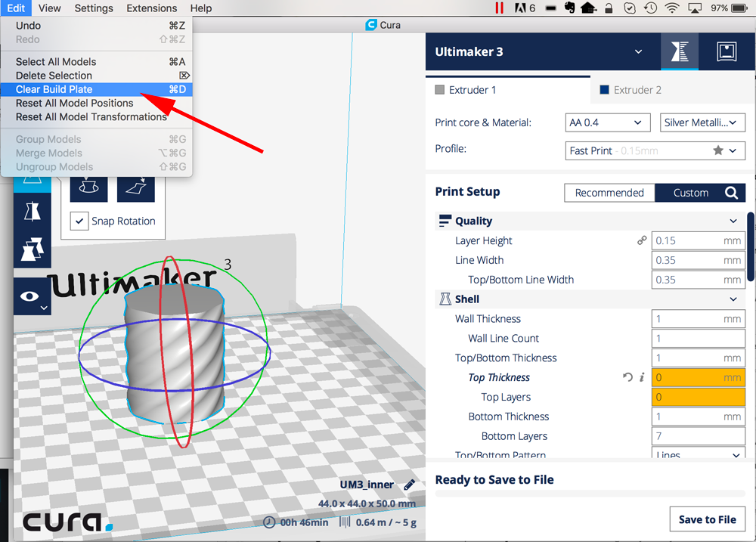756x542 pixels.
Task: Open the AA 0.4 print core dropdown
Action: coord(608,122)
